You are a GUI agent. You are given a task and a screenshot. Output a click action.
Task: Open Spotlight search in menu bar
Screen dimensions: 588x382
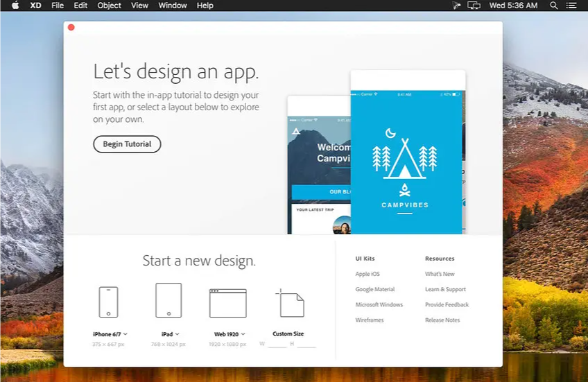tap(553, 6)
